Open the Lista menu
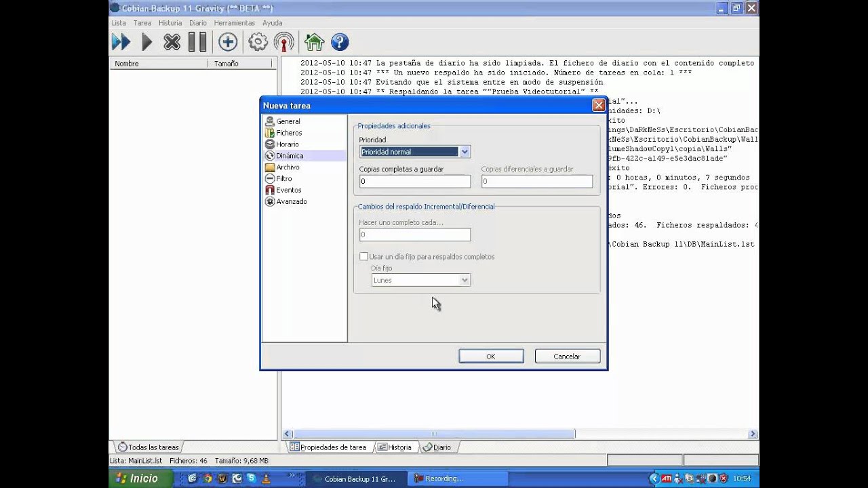The height and width of the screenshot is (488, 868). [x=119, y=23]
